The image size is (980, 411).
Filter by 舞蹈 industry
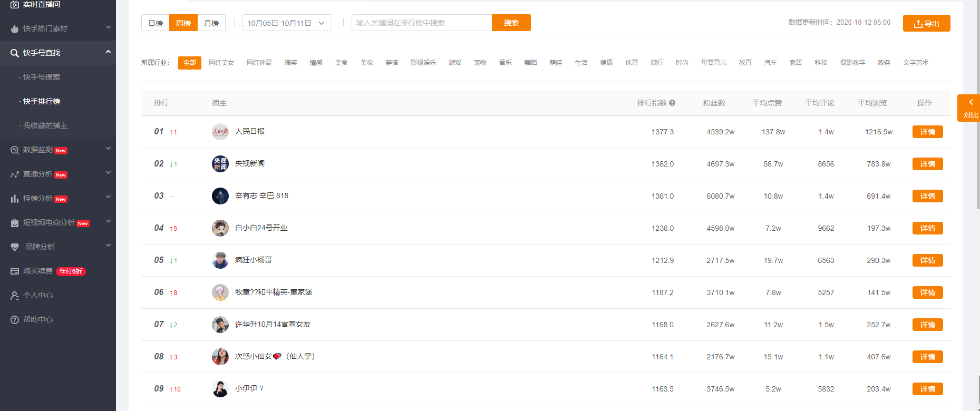point(530,63)
